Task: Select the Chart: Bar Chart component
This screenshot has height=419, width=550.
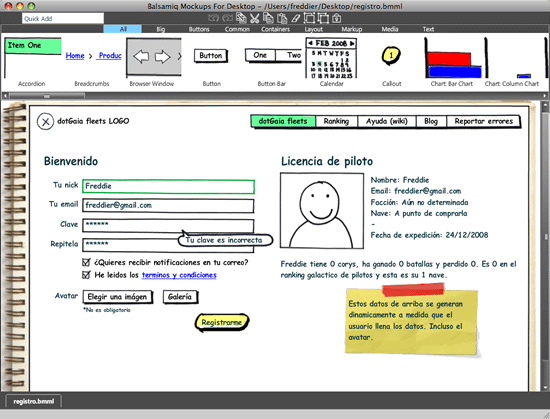Action: click(452, 62)
